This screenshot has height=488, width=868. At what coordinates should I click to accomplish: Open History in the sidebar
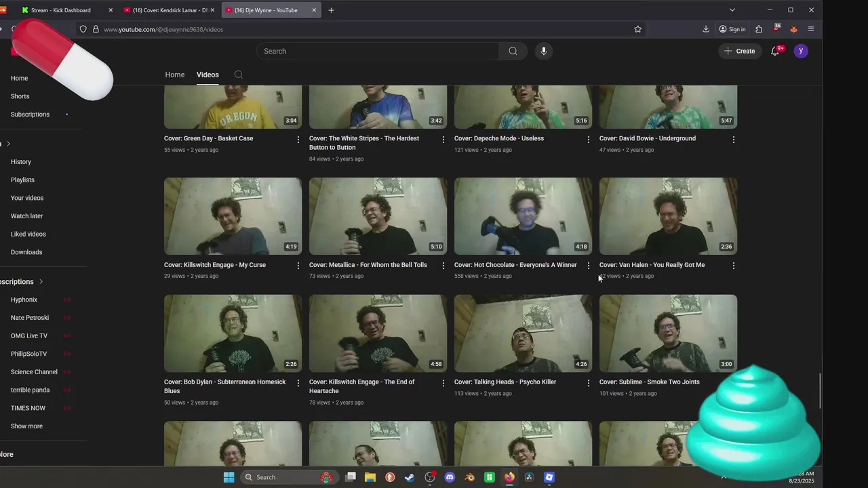coord(21,162)
